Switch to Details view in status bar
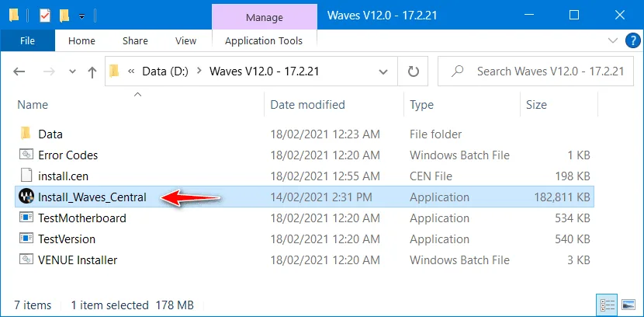 608,305
